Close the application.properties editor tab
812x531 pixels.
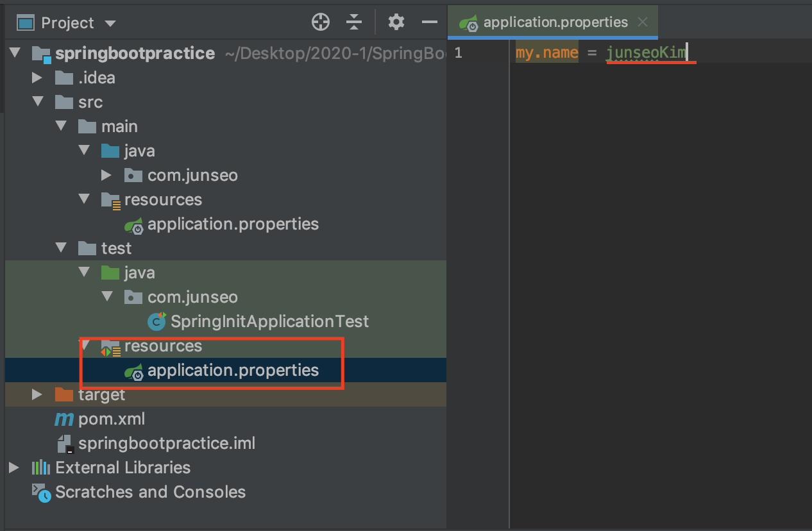642,21
